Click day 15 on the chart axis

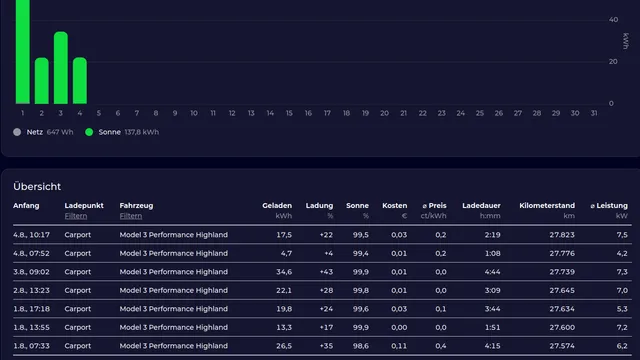pos(289,113)
